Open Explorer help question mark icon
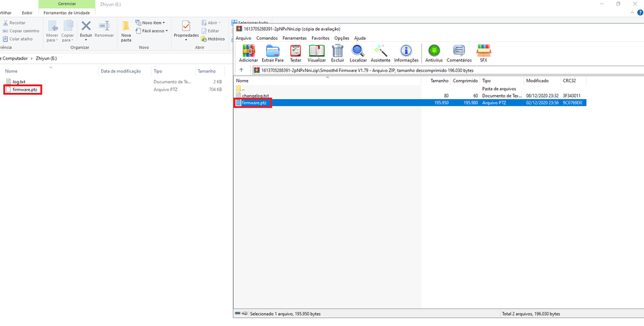The height and width of the screenshot is (326, 644). tap(640, 13)
